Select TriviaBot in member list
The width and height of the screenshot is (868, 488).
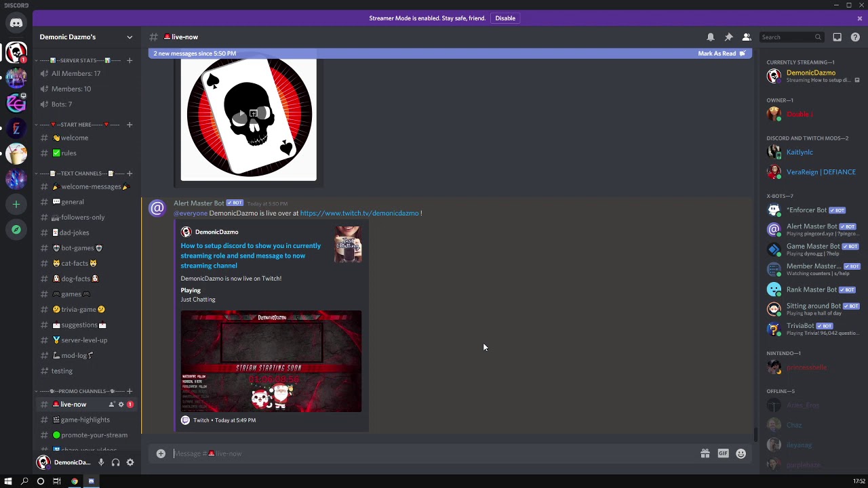click(812, 329)
